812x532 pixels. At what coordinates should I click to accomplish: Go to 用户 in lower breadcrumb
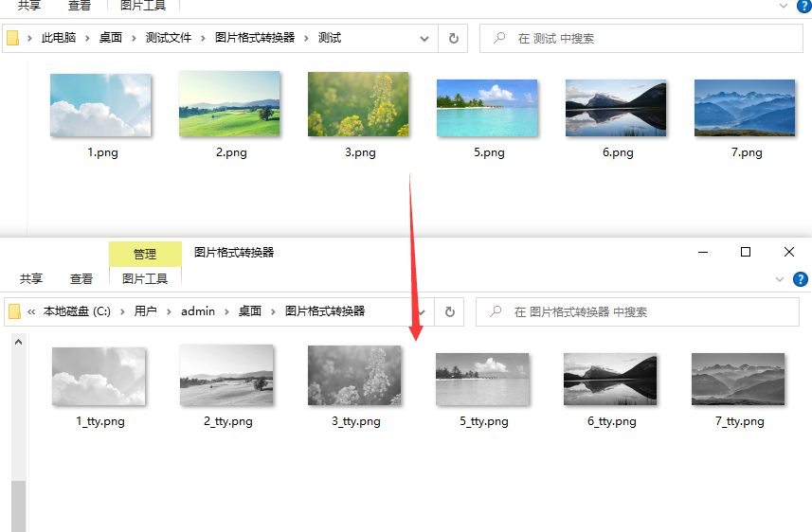145,311
